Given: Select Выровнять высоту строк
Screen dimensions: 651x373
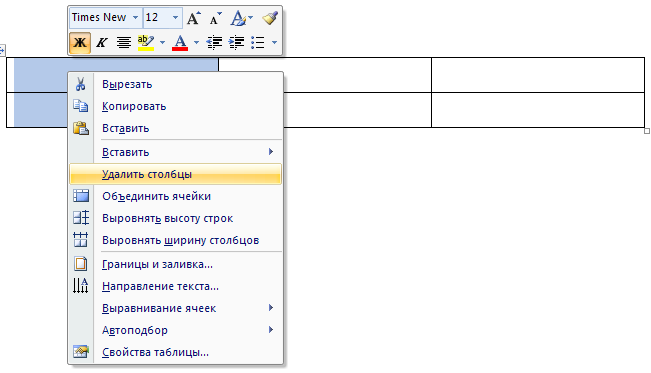Looking at the screenshot, I should (x=176, y=218).
